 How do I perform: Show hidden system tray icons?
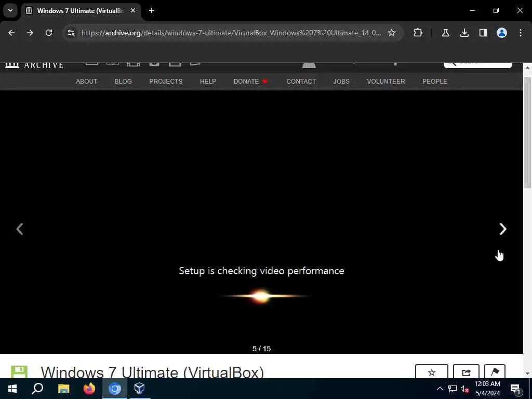[440, 389]
